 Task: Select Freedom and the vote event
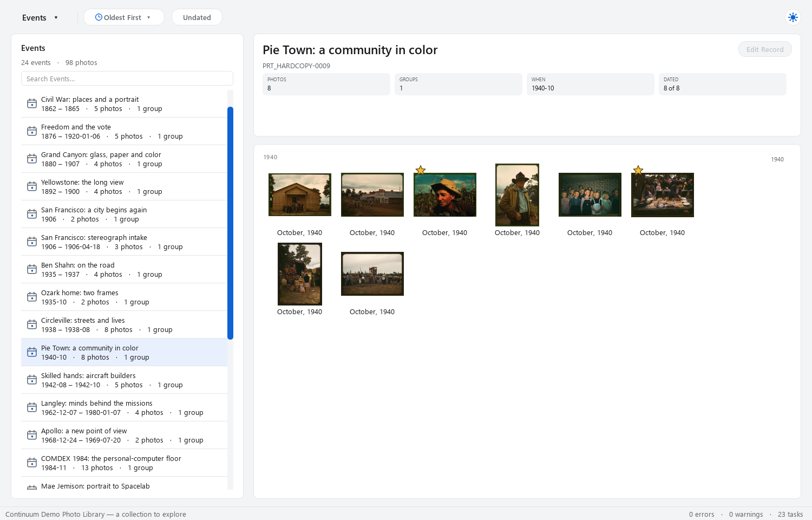tap(124, 132)
